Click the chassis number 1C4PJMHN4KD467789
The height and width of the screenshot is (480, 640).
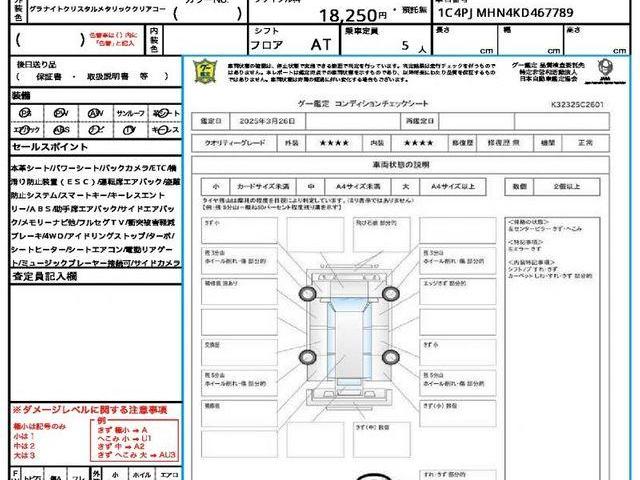506,13
